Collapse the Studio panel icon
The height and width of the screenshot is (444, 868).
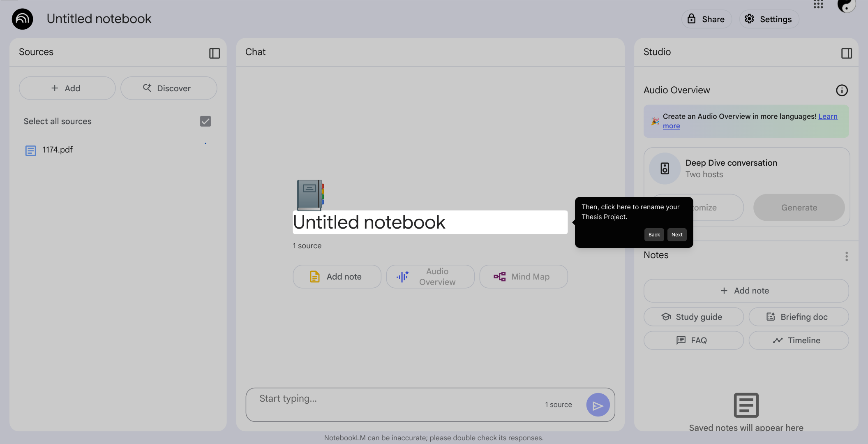(x=846, y=53)
